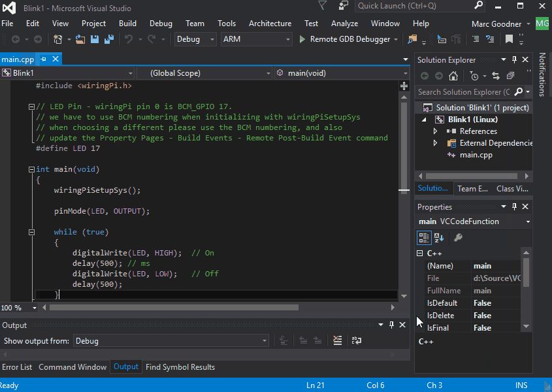This screenshot has height=392, width=552.
Task: Open the File menu
Action: [x=7, y=24]
